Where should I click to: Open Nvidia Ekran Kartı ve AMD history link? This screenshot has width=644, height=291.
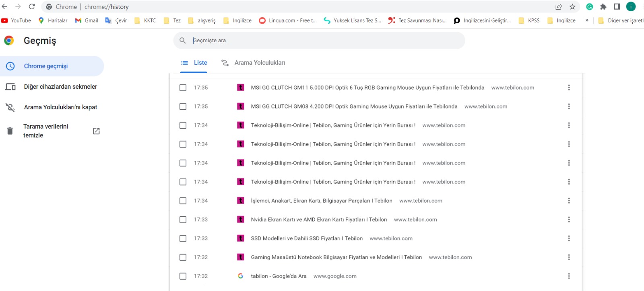click(x=319, y=219)
